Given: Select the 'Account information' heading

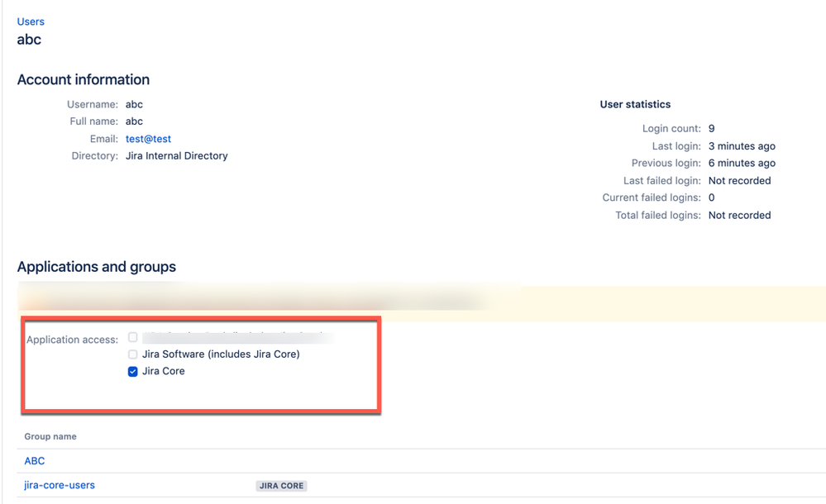Looking at the screenshot, I should [84, 79].
